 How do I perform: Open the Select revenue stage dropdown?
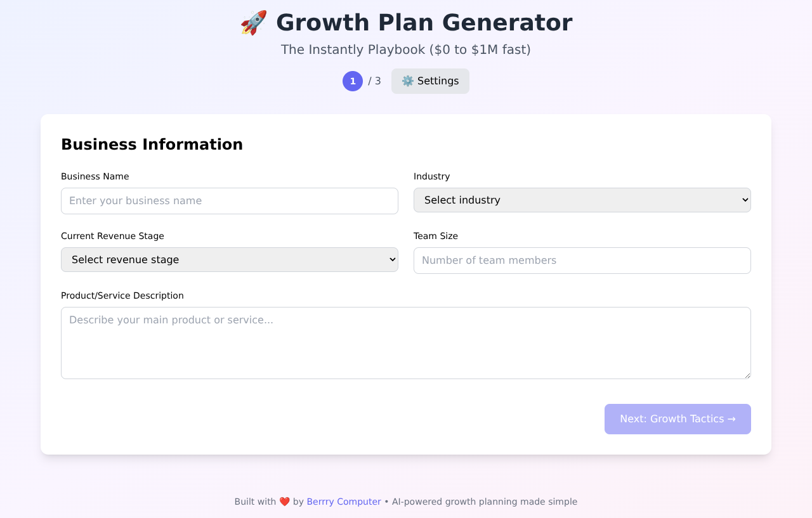point(229,259)
